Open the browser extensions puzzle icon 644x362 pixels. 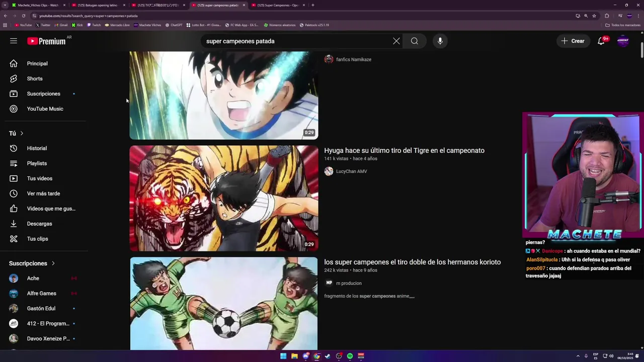[x=607, y=16]
